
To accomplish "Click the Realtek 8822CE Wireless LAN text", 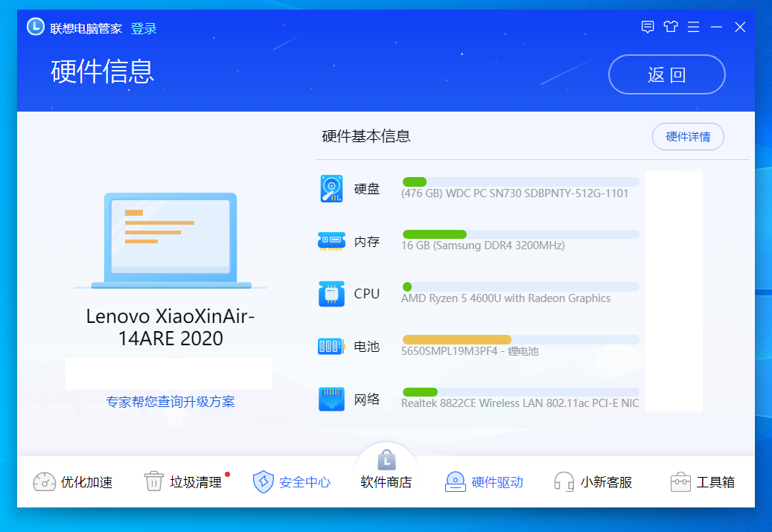I will tap(520, 403).
